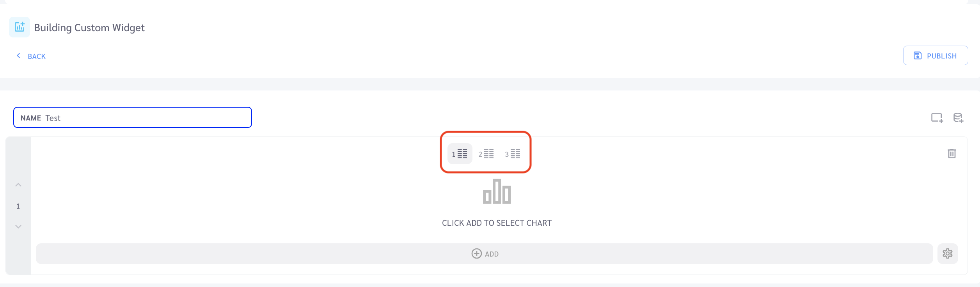The image size is (980, 287).
Task: Click the back arrow chevron
Action: tap(18, 56)
